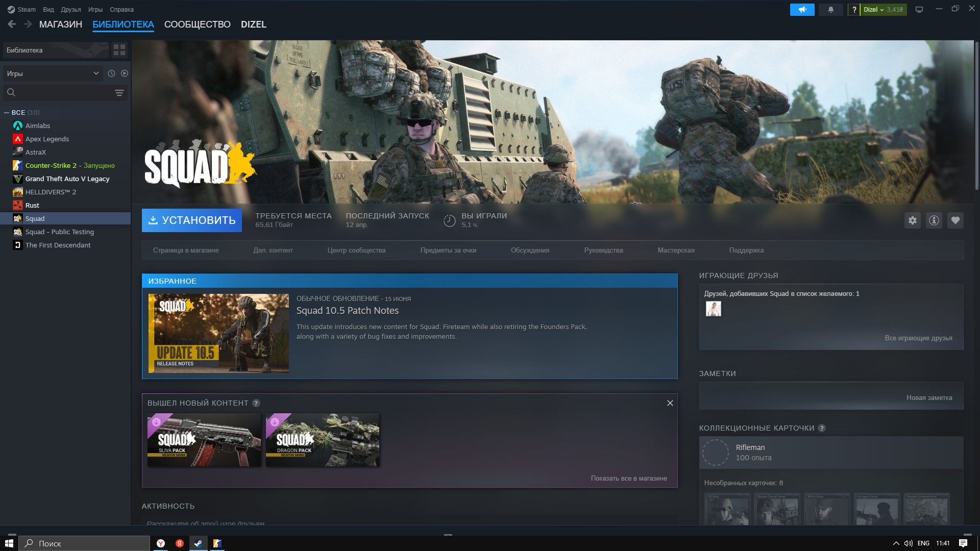This screenshot has width=980, height=551.
Task: Select Squad - Public Testing entry
Action: pos(66,232)
